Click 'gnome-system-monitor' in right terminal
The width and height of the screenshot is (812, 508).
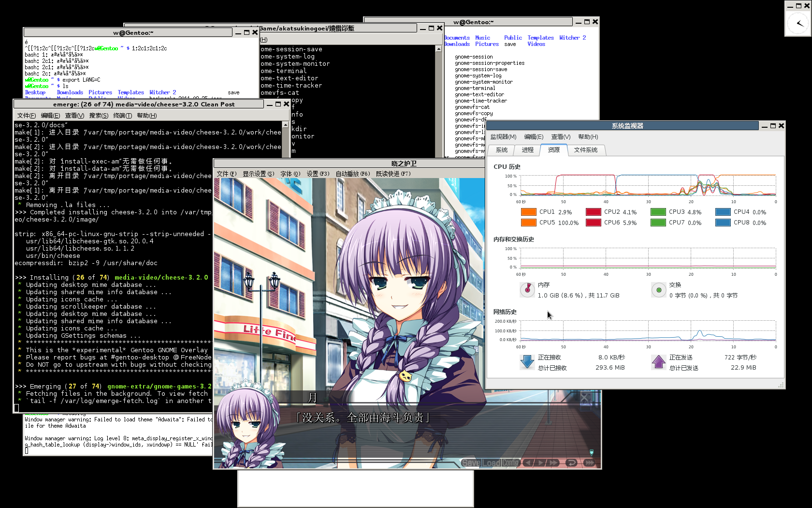[x=484, y=82]
